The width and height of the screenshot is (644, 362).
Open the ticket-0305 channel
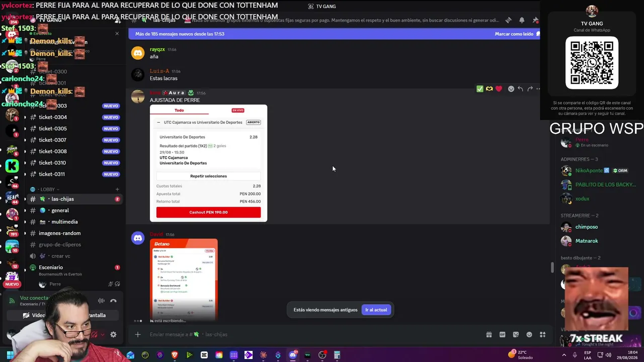pos(74,129)
